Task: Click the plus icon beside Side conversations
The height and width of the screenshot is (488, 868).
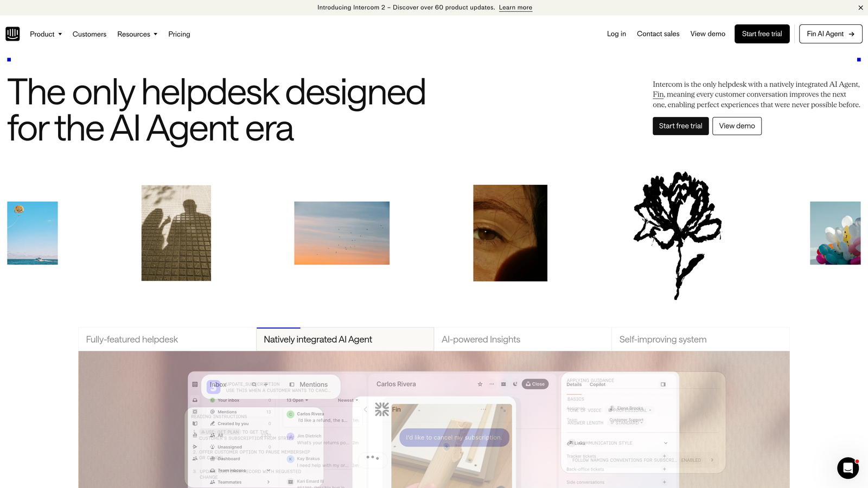Action: pos(665,482)
